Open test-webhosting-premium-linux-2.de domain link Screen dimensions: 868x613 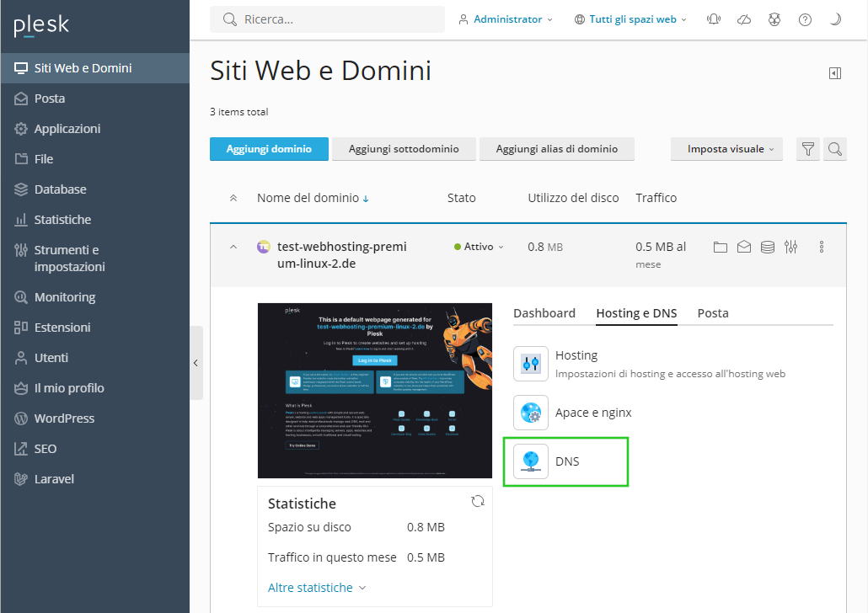[341, 255]
